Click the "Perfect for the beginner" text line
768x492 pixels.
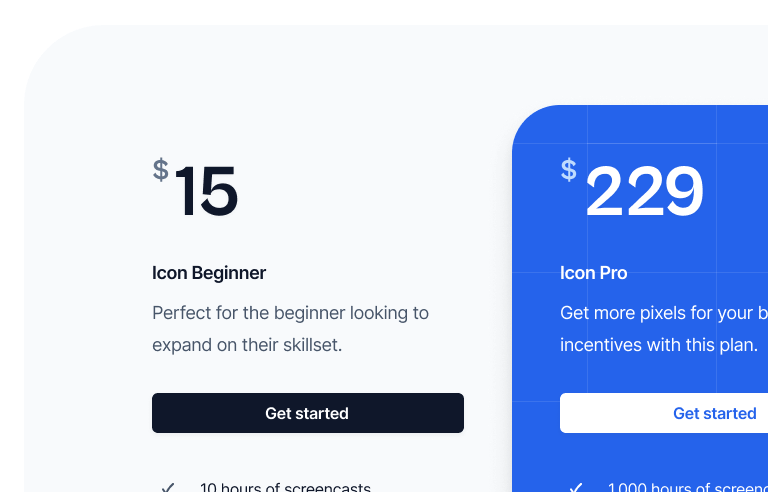tap(290, 313)
